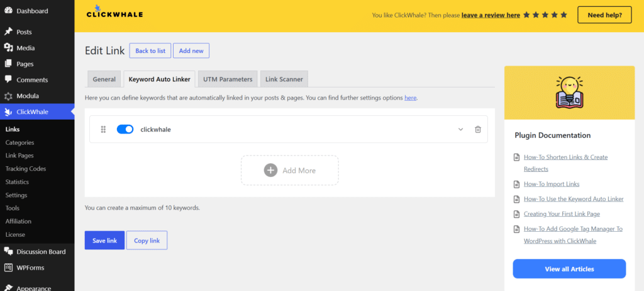
Task: Click the Add More keyword box
Action: 290,170
